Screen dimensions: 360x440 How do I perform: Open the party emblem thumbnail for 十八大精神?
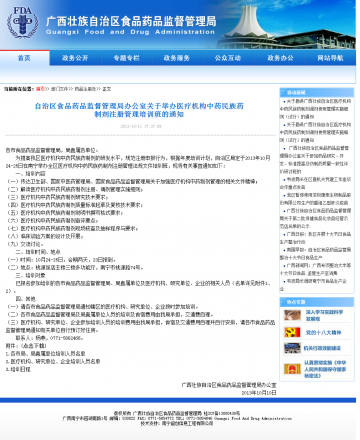click(292, 332)
